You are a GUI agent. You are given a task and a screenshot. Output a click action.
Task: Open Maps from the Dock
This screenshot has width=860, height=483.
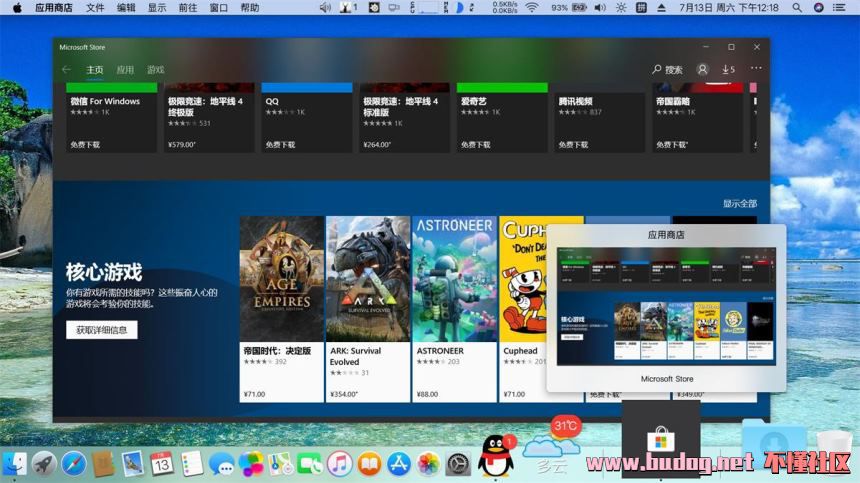click(x=280, y=464)
